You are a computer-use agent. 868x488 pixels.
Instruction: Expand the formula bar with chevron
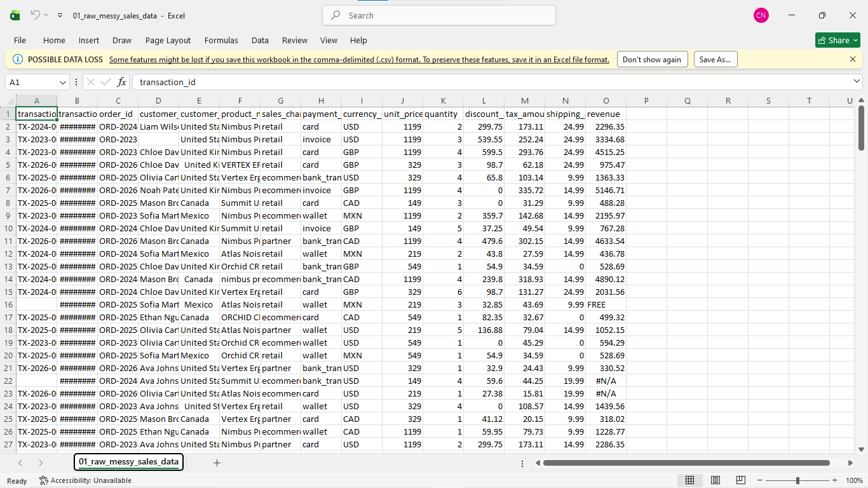click(857, 82)
